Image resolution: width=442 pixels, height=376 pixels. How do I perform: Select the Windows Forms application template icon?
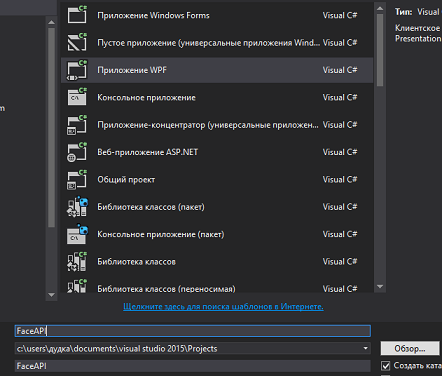pyautogui.click(x=77, y=15)
